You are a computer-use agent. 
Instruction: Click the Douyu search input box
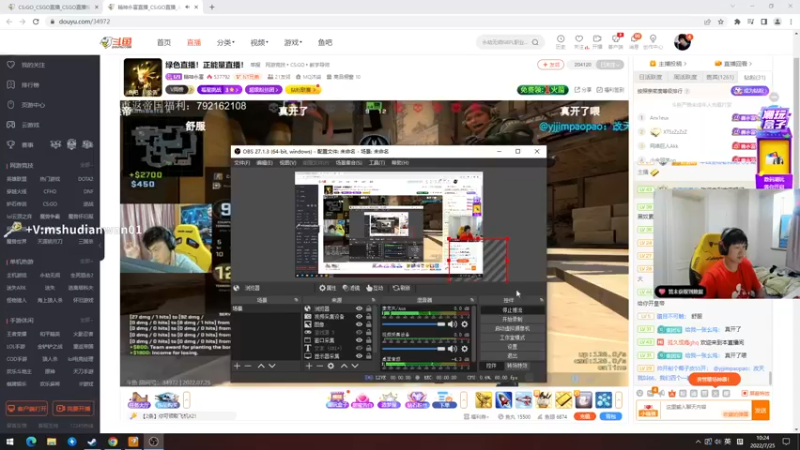504,42
